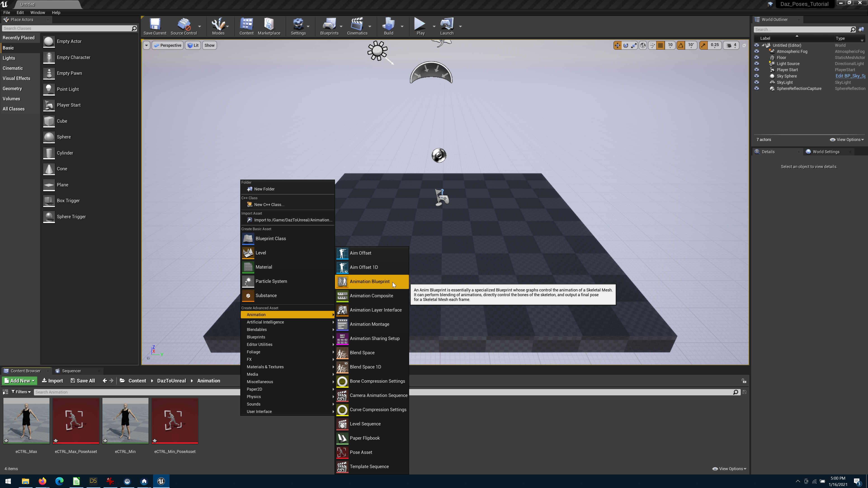The height and width of the screenshot is (488, 868).
Task: Open the Content browser toolbar icon
Action: click(x=246, y=26)
